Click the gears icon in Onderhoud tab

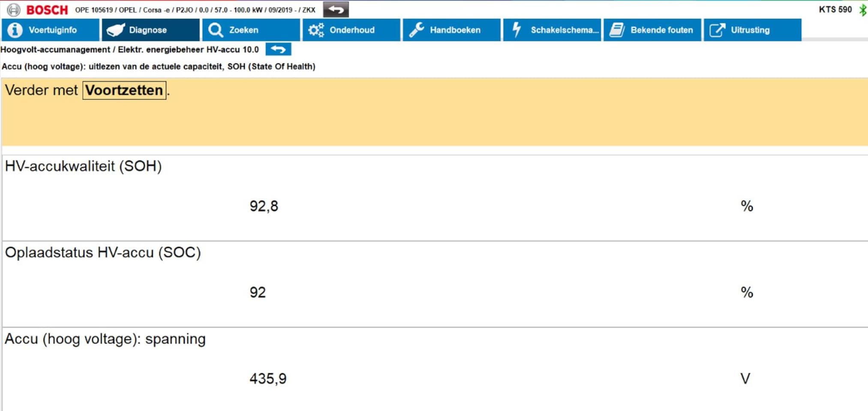click(x=316, y=30)
